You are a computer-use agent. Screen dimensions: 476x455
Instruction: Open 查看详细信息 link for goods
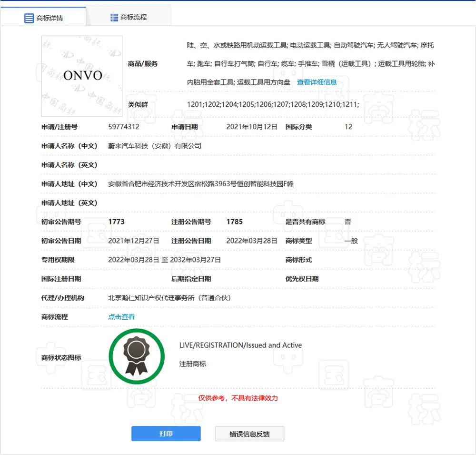pyautogui.click(x=317, y=82)
